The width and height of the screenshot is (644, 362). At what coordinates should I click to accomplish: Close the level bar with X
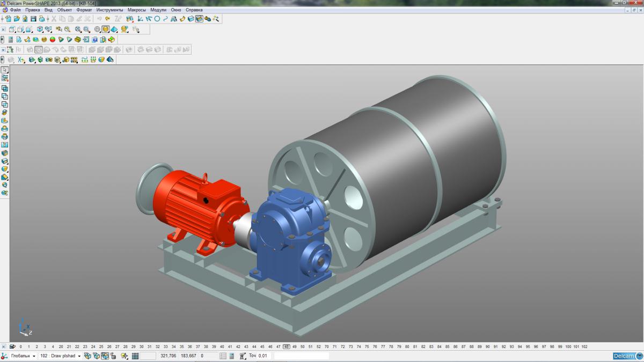4,347
